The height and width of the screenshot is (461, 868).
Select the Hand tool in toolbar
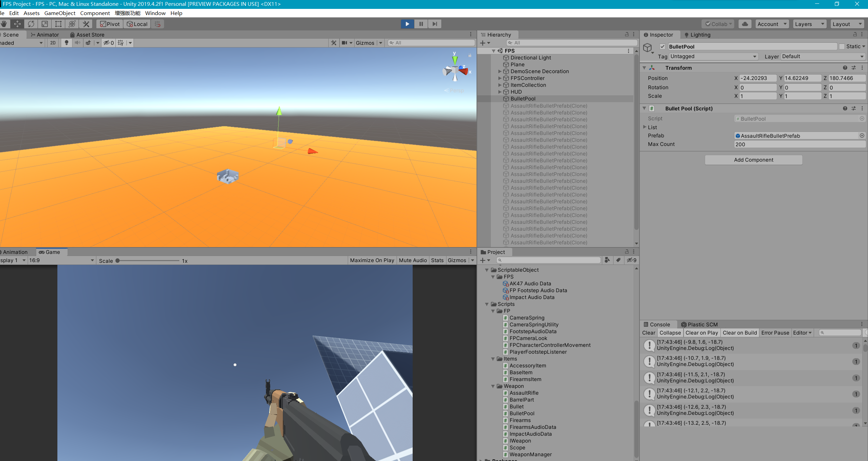4,24
